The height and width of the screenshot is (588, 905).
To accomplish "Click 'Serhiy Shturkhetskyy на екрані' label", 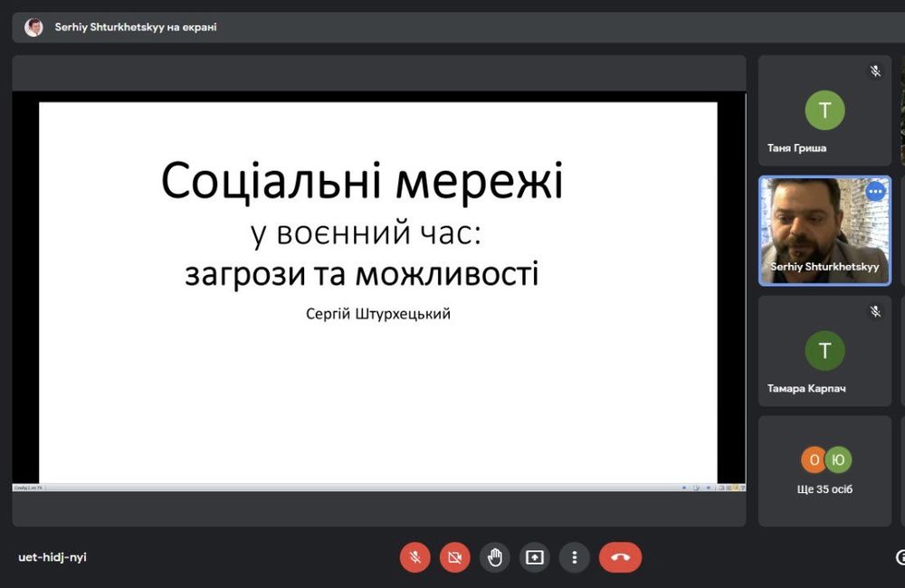I will coord(136,27).
